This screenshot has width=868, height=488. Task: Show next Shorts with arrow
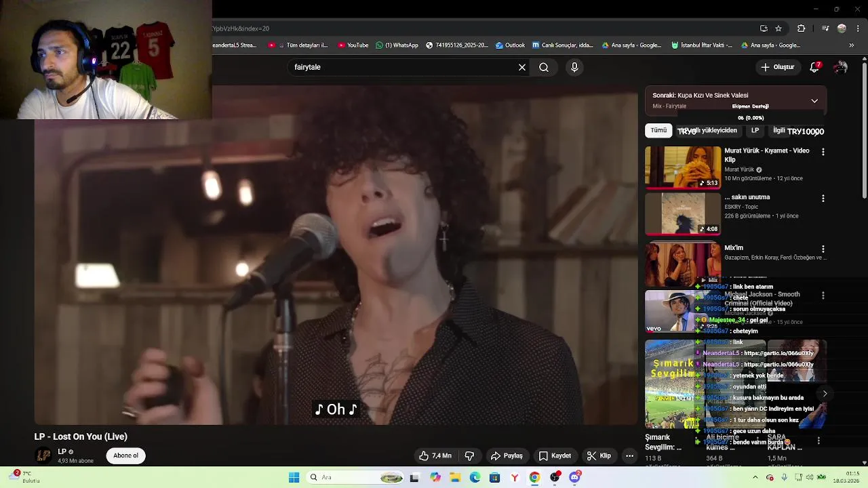point(825,393)
